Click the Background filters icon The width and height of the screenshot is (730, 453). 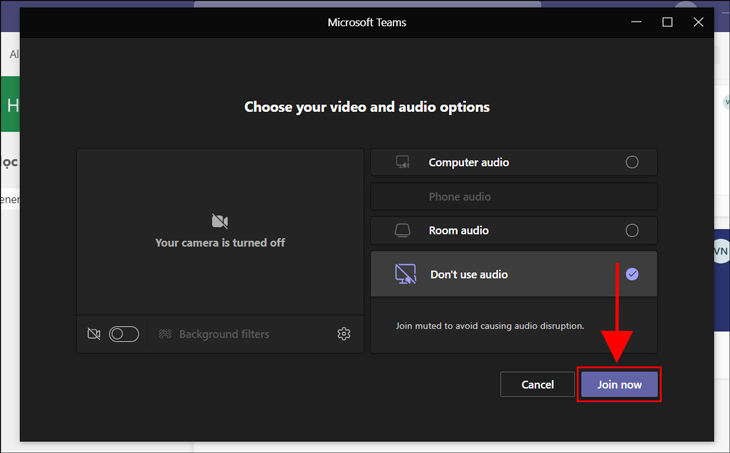click(x=165, y=334)
